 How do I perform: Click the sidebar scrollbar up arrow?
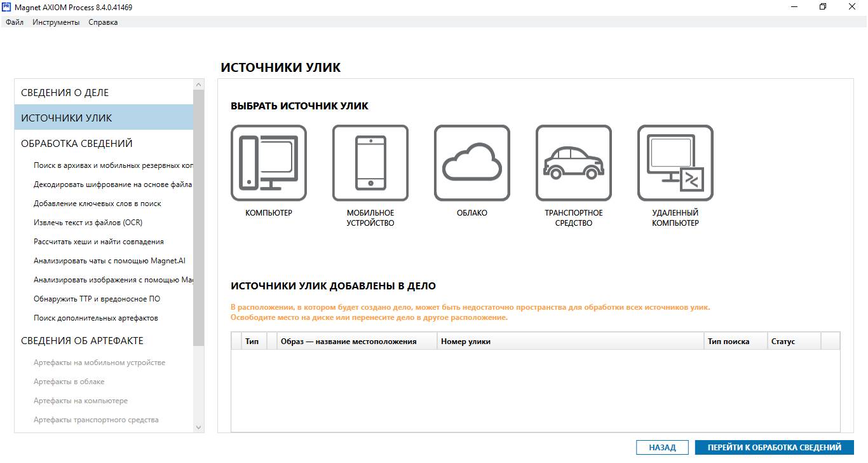pos(199,85)
